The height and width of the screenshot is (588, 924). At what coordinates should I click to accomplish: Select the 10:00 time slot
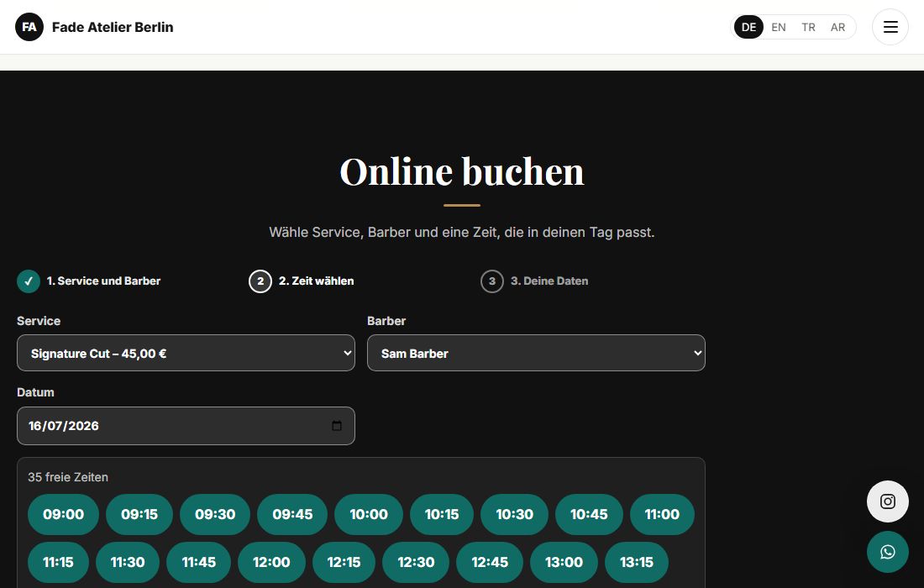pos(369,514)
